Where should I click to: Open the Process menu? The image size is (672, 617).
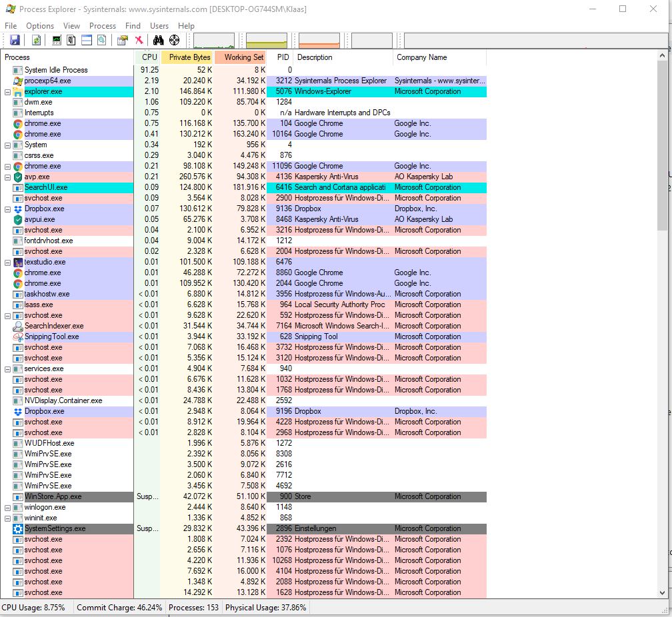click(103, 26)
